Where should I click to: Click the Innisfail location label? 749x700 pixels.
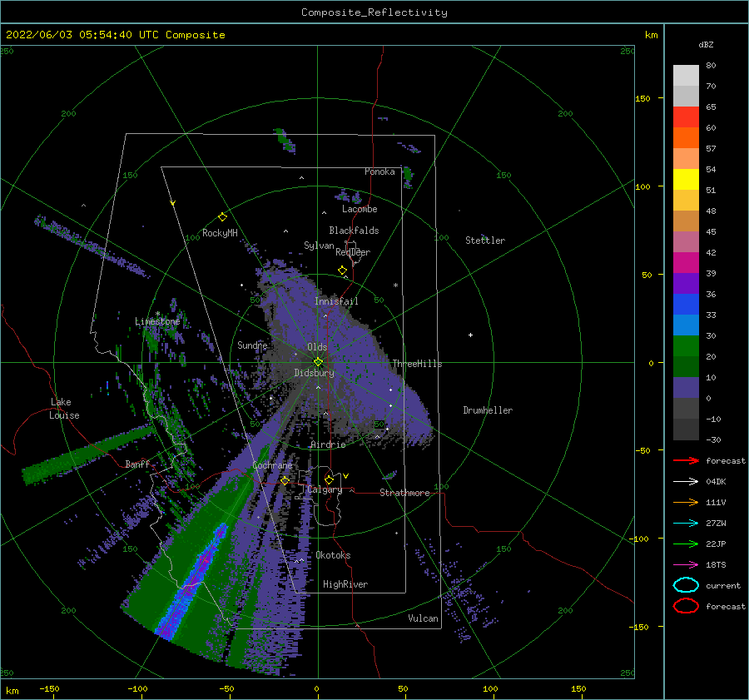click(336, 301)
